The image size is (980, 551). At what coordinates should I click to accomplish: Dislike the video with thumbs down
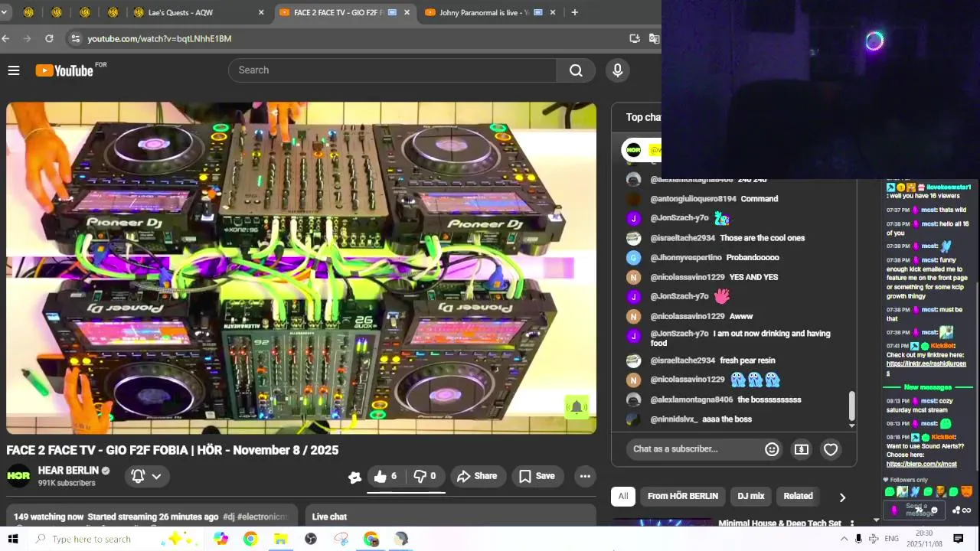(x=425, y=476)
